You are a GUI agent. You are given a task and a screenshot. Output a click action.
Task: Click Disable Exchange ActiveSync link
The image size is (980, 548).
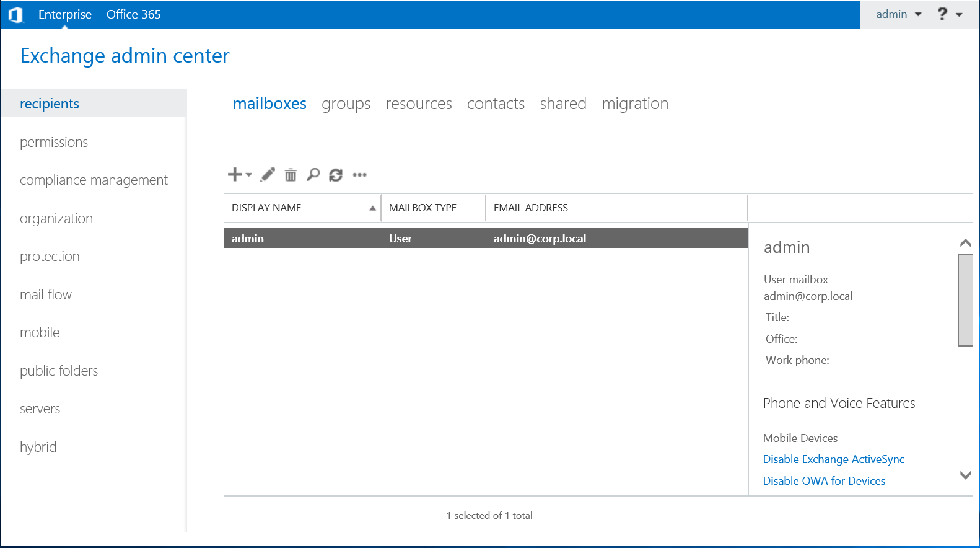834,459
